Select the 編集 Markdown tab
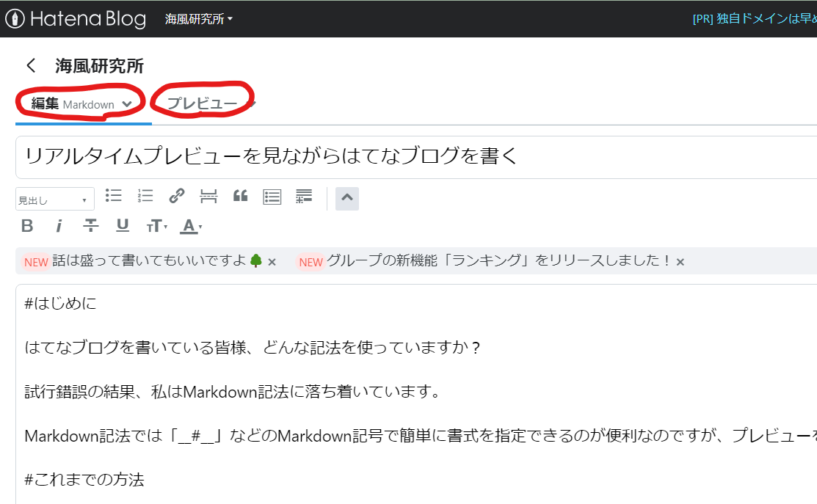The width and height of the screenshot is (817, 504). tap(73, 104)
